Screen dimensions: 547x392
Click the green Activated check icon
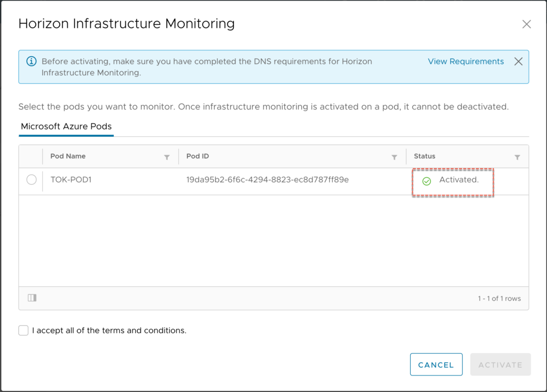coord(426,181)
